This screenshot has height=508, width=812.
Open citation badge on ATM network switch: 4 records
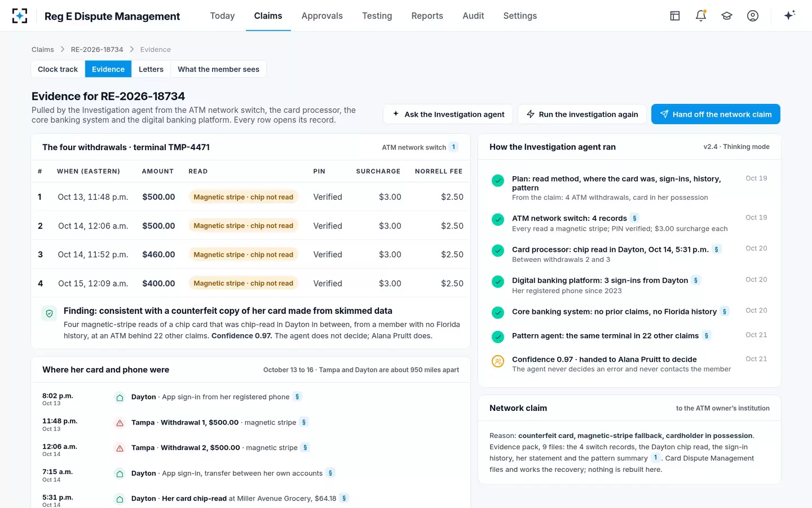click(x=634, y=218)
